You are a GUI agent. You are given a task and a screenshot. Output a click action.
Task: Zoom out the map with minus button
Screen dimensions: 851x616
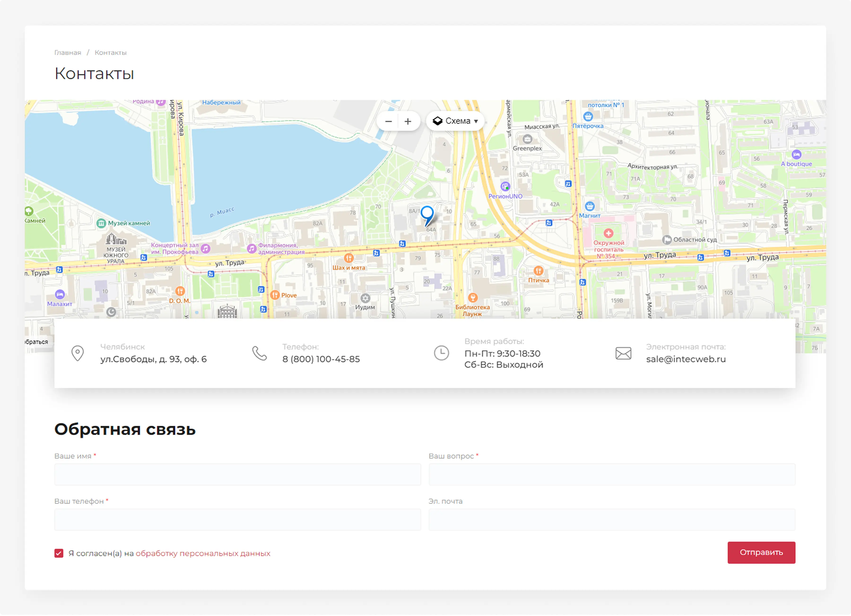point(388,121)
